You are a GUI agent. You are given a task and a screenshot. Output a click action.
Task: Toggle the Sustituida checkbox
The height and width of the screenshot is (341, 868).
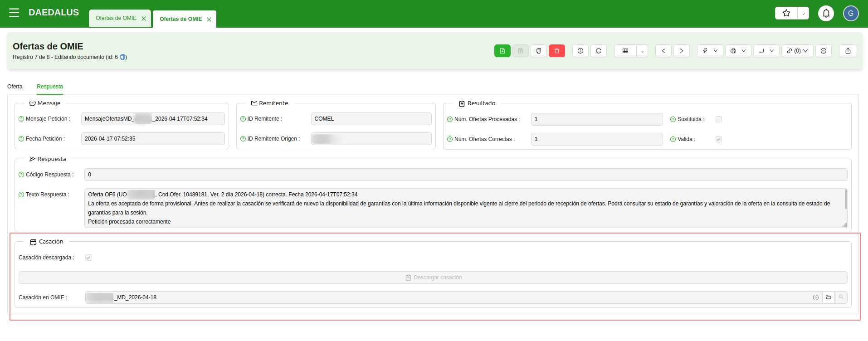(x=718, y=119)
